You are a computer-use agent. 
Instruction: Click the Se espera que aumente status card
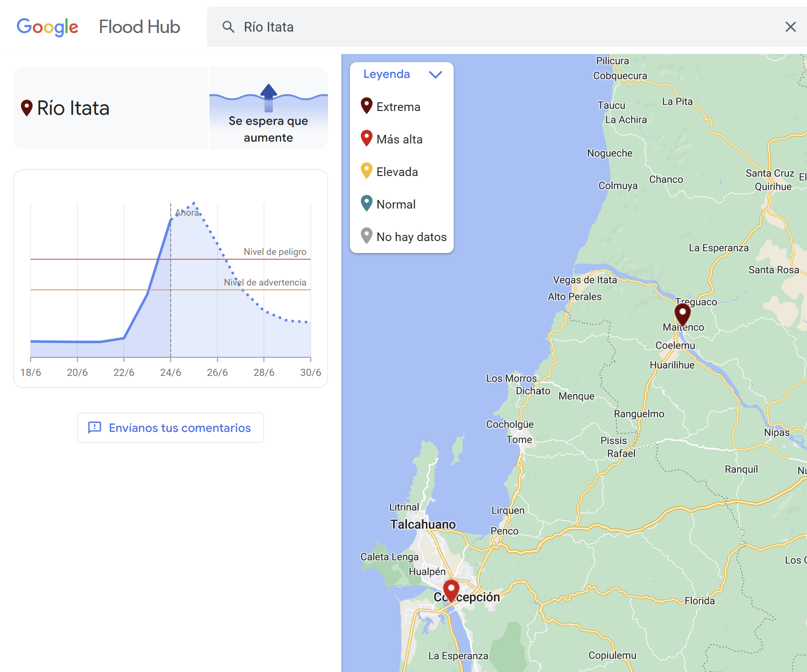[x=268, y=109]
